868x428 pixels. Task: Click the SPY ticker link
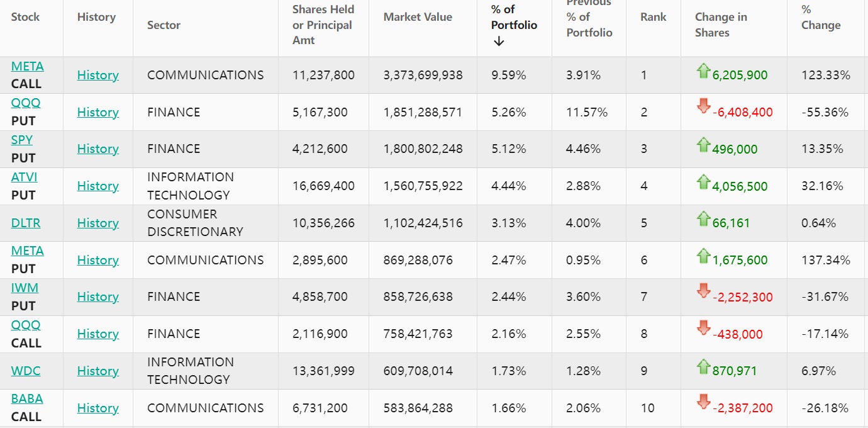[22, 140]
